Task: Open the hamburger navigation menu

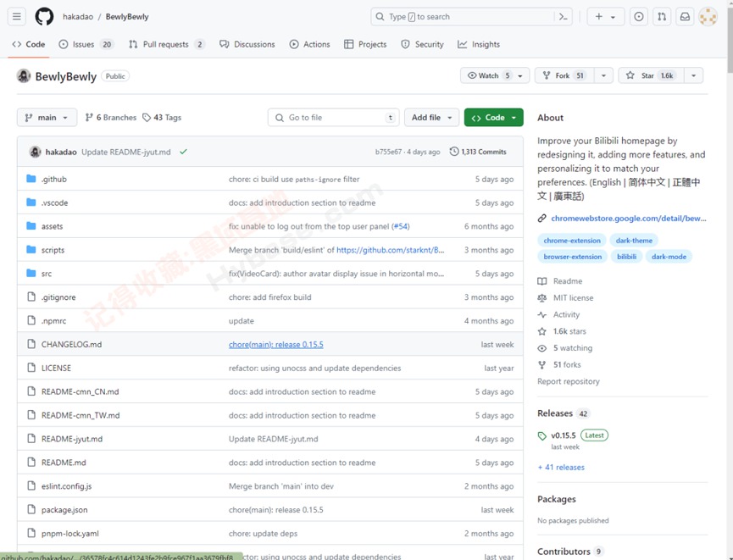Action: (x=17, y=17)
